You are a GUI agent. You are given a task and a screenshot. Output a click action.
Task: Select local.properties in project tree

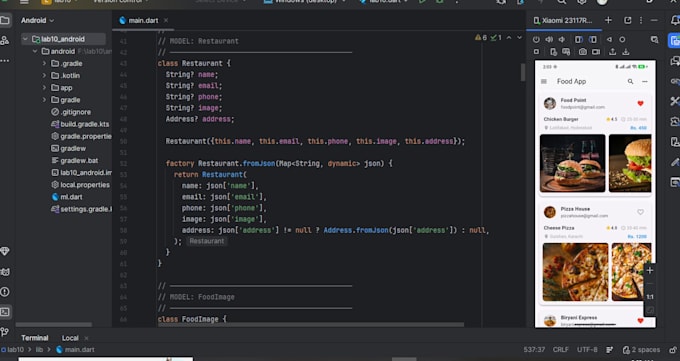pyautogui.click(x=80, y=185)
